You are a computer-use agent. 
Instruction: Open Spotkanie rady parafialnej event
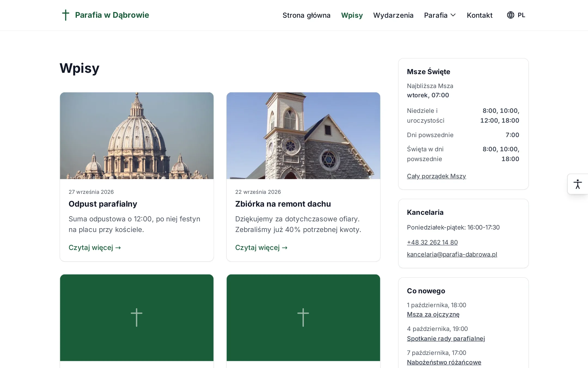446,339
